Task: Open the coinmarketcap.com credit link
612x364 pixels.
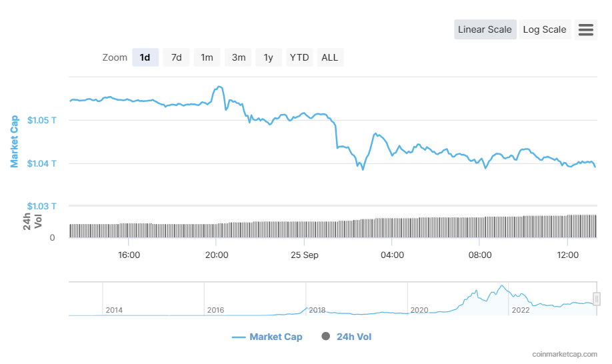Action: coord(565,355)
